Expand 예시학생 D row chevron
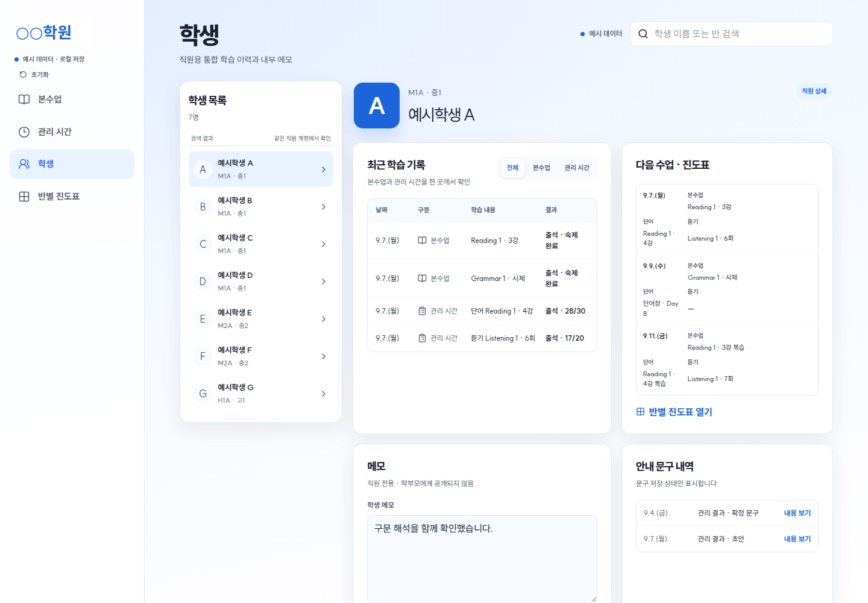 324,282
